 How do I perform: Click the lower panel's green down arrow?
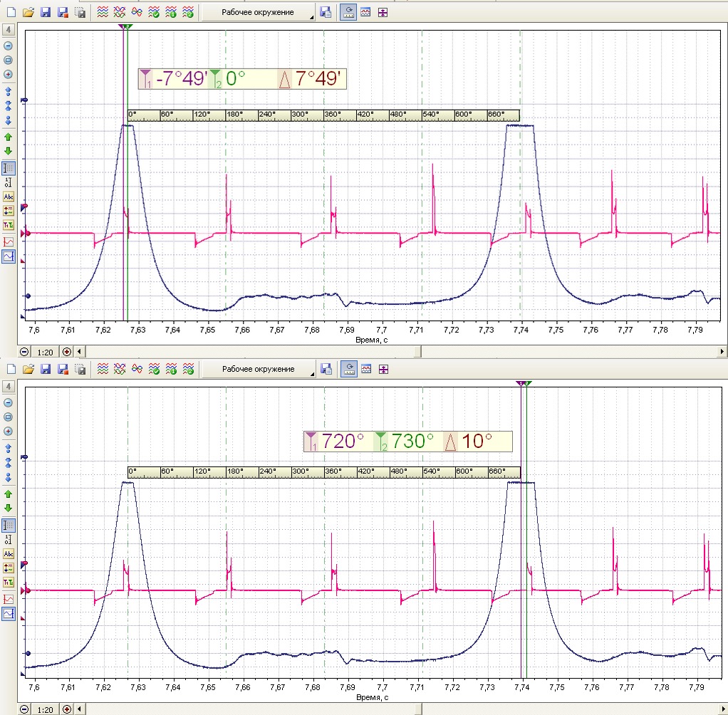point(8,508)
